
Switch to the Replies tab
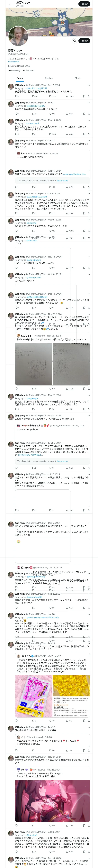tap(49, 78)
